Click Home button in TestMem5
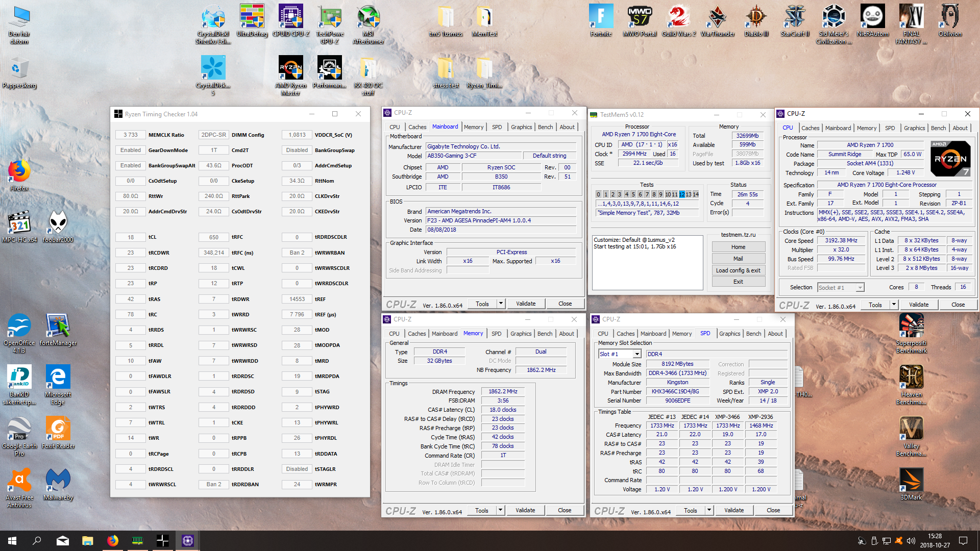Screen dimensions: 980x551 pos(738,247)
